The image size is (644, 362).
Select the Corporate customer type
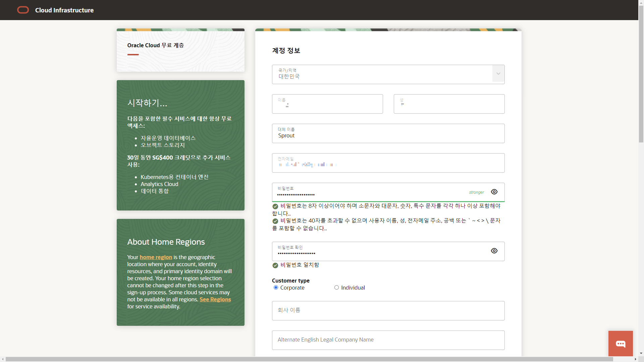276,288
